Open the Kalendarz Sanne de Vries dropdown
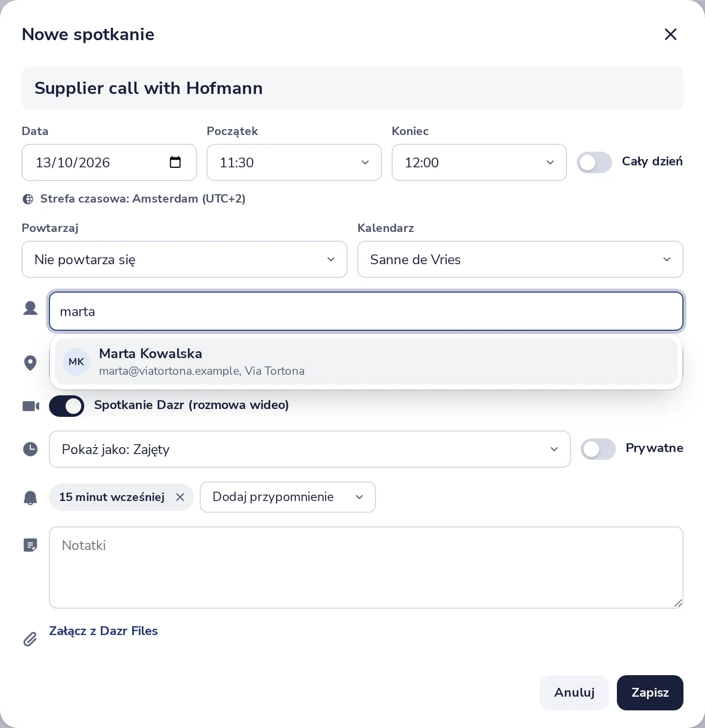 (520, 259)
